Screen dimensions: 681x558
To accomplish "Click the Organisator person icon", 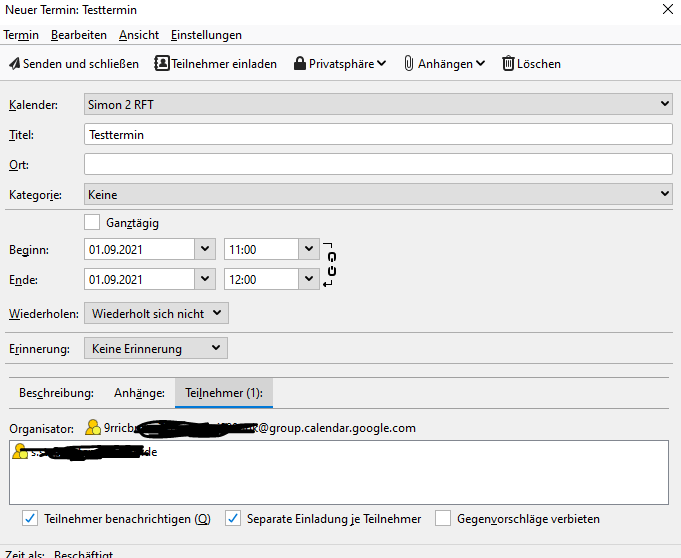I will (93, 427).
